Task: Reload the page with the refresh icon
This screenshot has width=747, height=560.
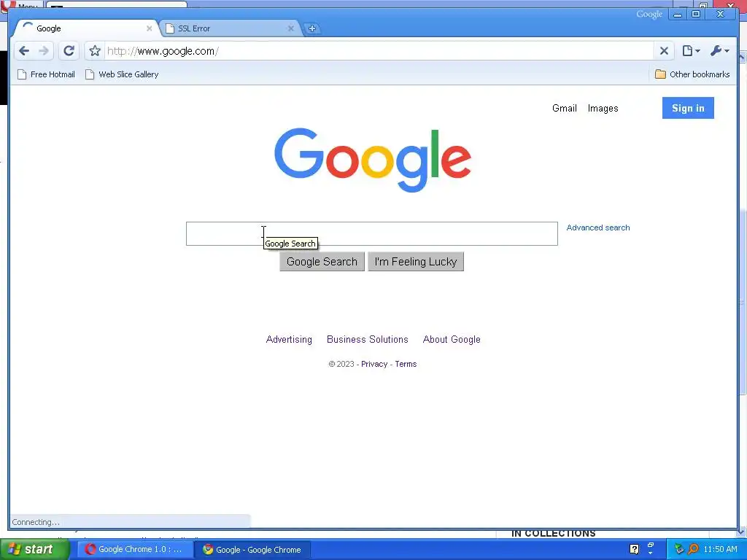Action: (x=69, y=51)
